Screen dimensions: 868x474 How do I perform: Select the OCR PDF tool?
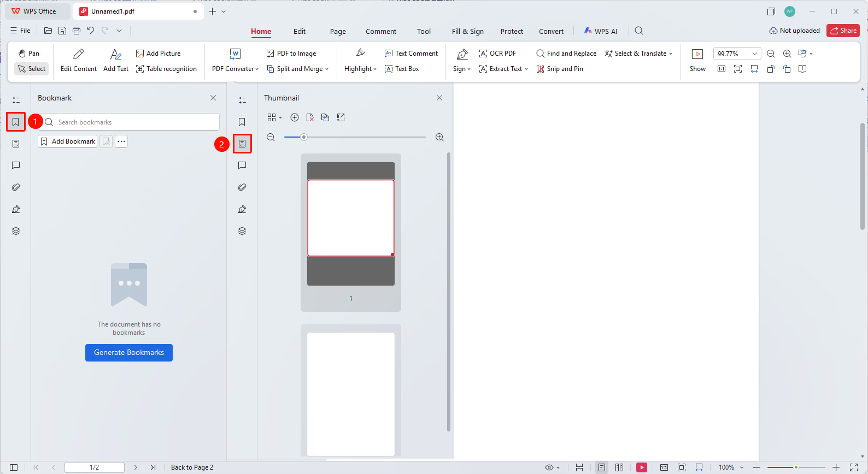497,54
